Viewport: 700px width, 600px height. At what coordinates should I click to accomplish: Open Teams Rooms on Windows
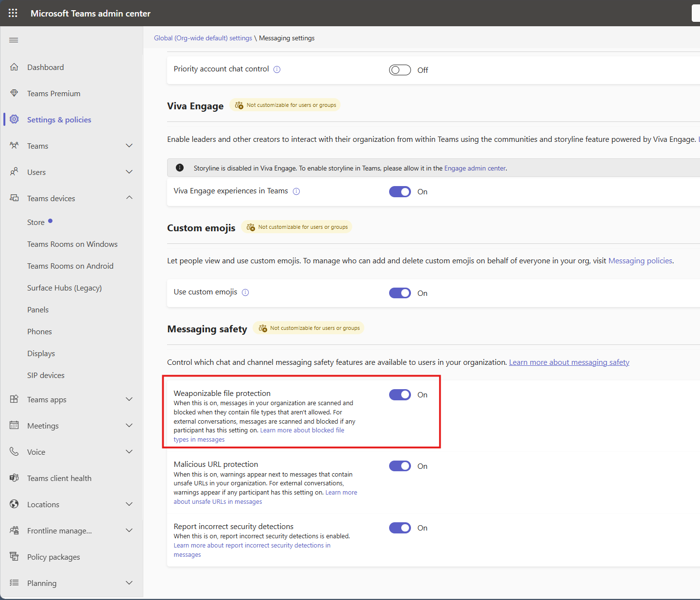72,244
